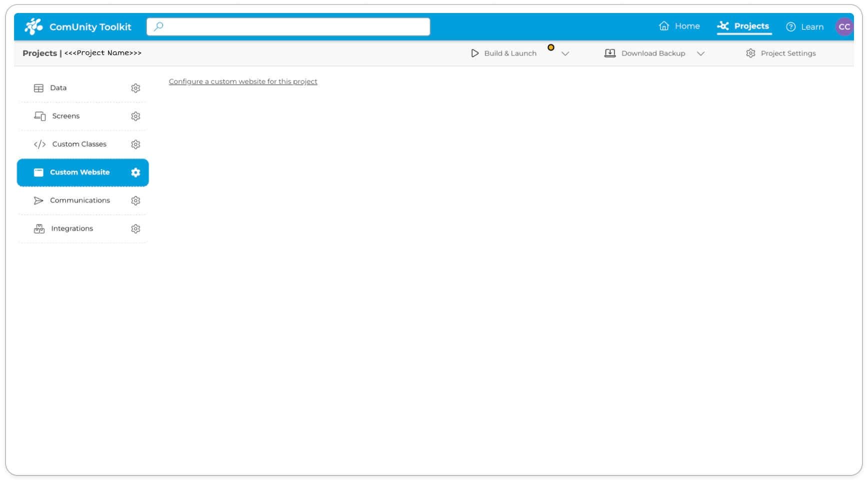Click the CC user avatar

coord(844,27)
